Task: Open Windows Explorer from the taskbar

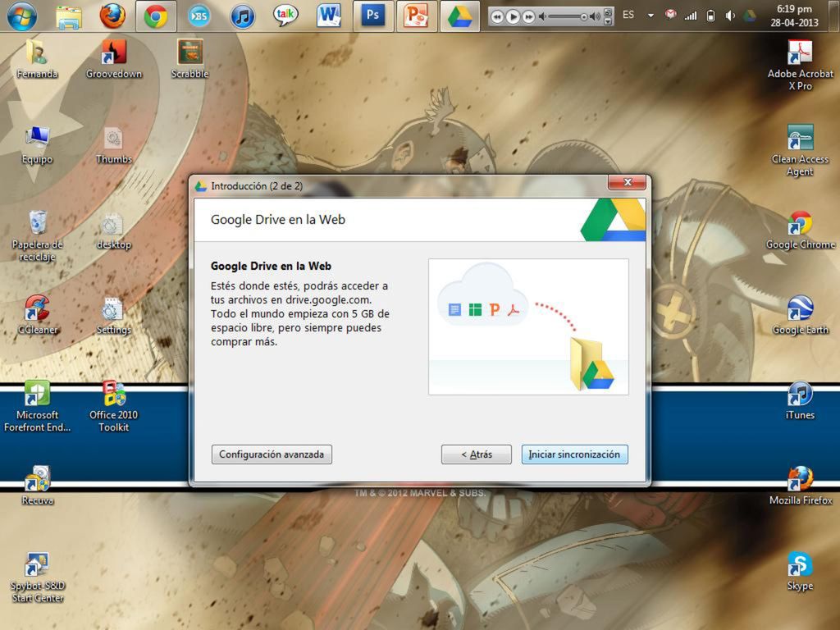Action: click(69, 16)
